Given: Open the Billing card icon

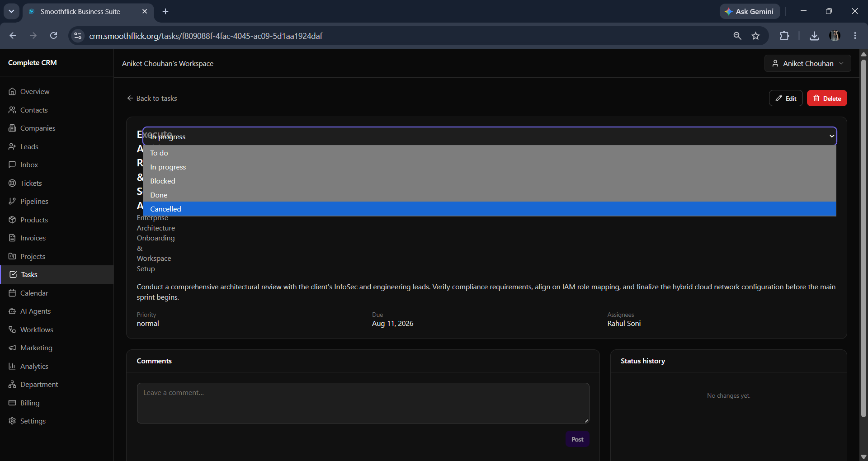Looking at the screenshot, I should click(x=12, y=403).
